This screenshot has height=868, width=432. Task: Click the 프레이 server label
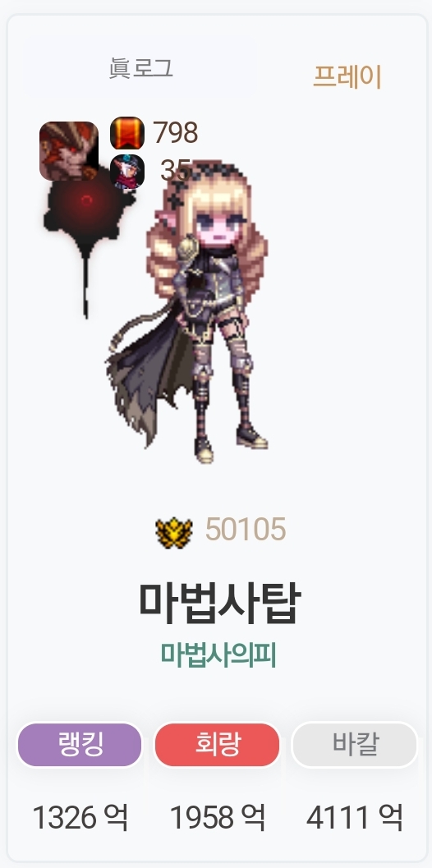coord(347,76)
